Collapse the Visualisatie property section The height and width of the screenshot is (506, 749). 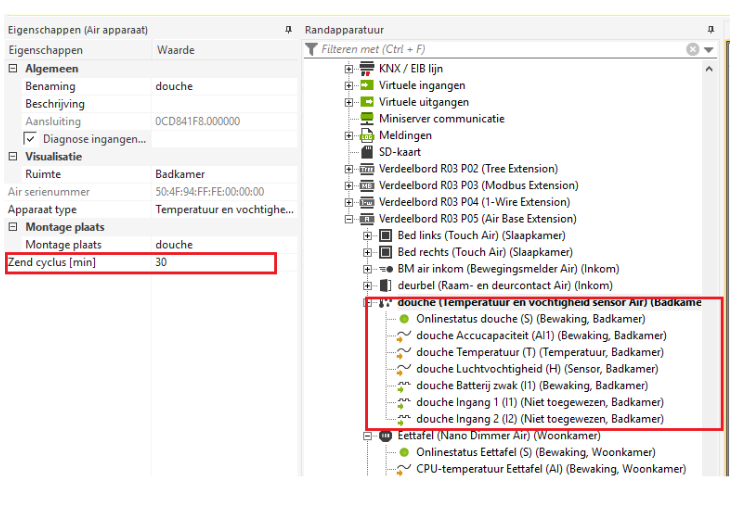click(x=13, y=157)
